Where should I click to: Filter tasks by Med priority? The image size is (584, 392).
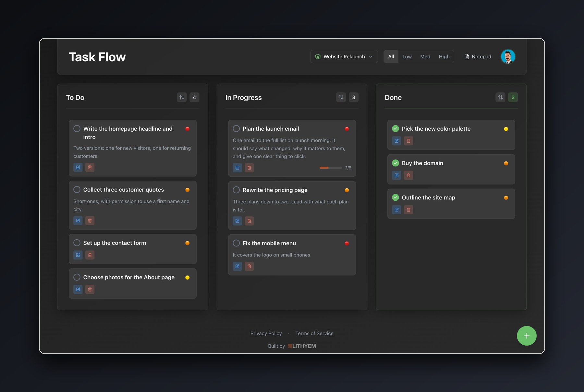click(x=425, y=56)
